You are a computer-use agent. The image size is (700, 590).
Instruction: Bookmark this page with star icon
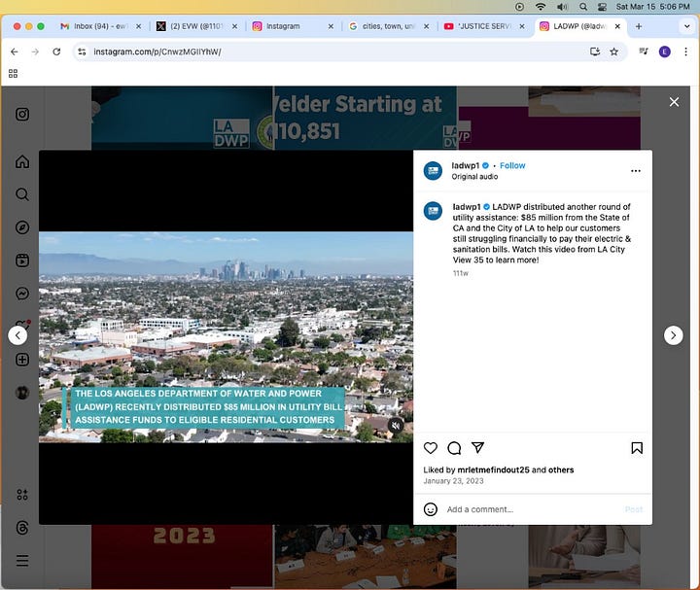point(614,52)
